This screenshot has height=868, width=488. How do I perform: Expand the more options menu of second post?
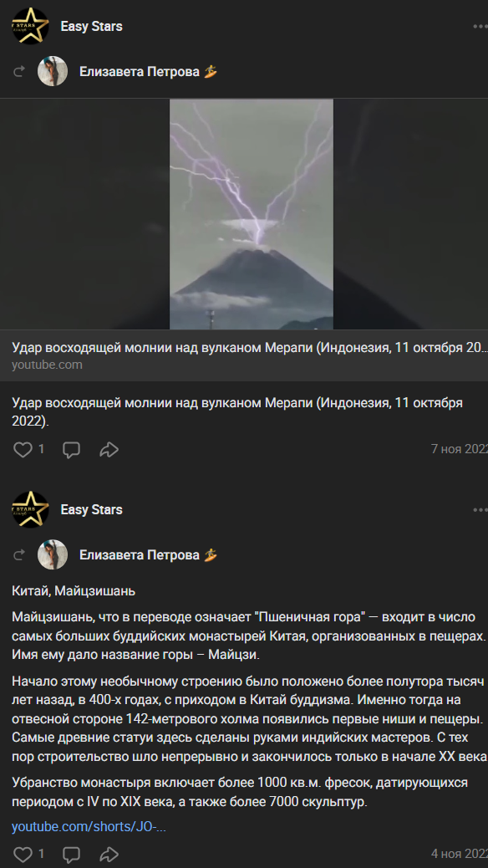coord(480,510)
